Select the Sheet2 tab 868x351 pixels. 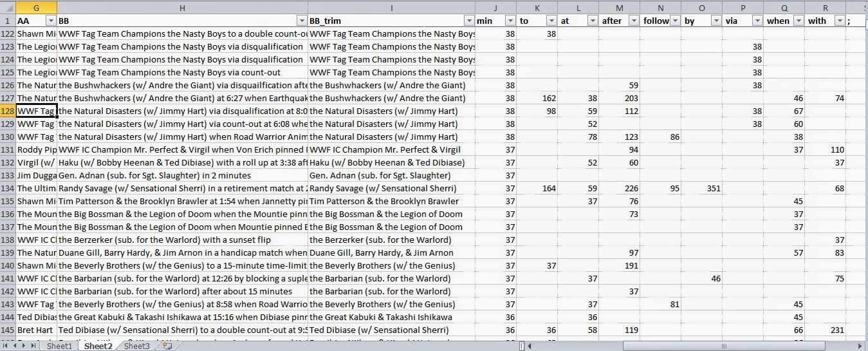(x=98, y=346)
